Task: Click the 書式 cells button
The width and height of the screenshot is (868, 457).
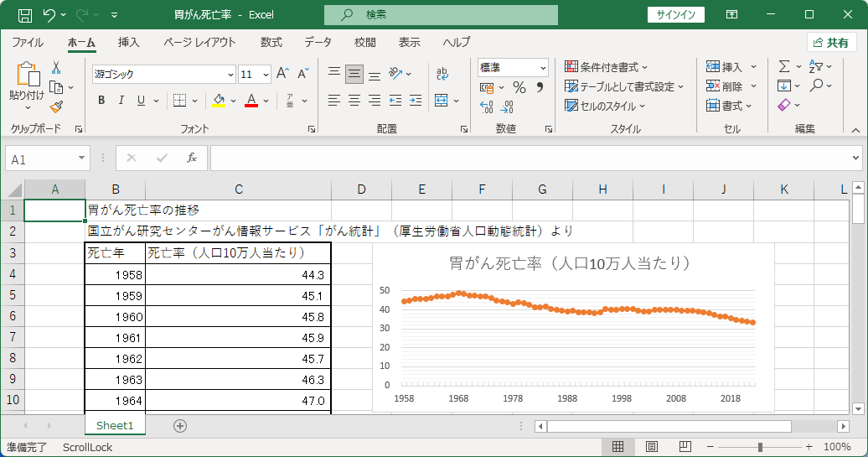Action: coord(729,106)
